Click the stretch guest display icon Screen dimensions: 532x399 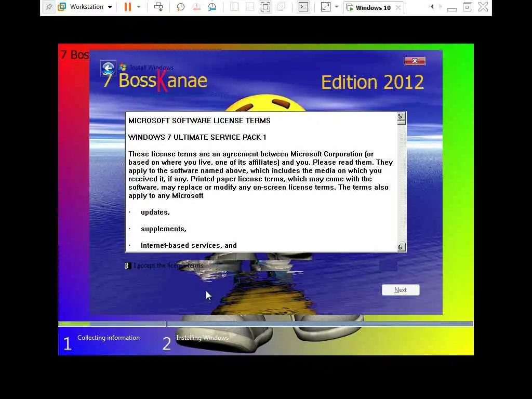[x=325, y=7]
